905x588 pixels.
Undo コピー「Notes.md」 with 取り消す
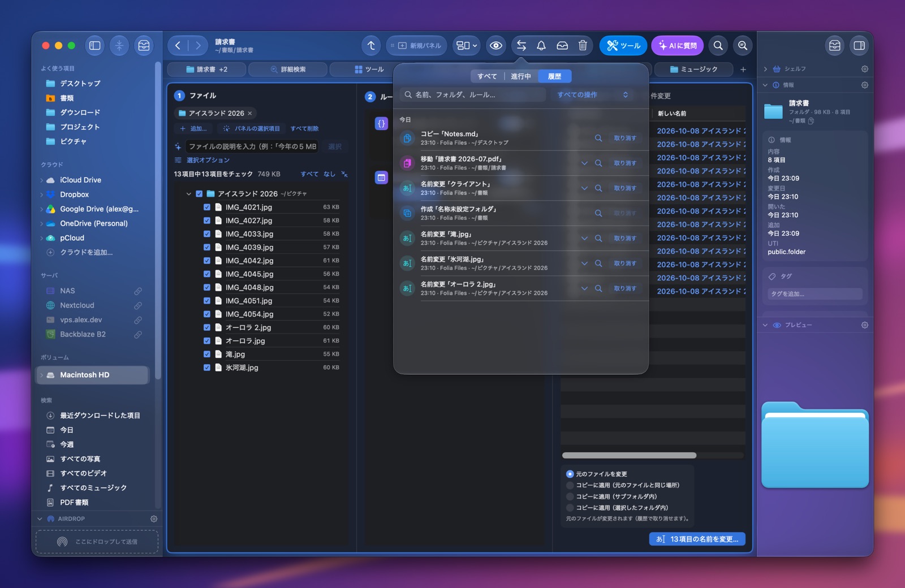tap(625, 139)
